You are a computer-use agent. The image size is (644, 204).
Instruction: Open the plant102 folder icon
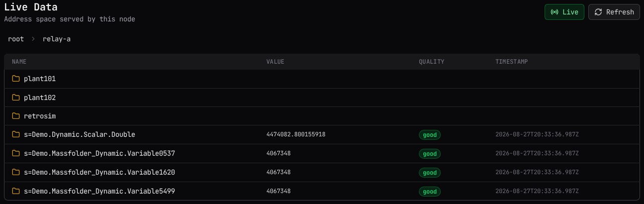pos(16,98)
